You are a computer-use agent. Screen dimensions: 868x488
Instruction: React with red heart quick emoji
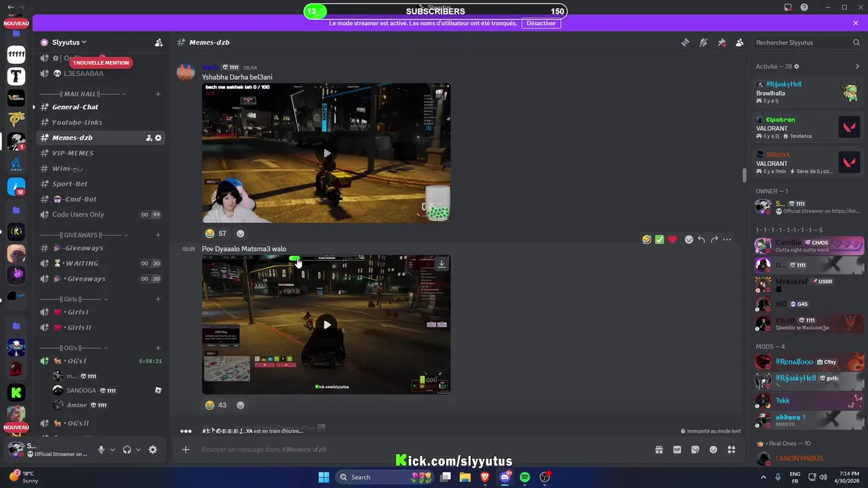(x=672, y=239)
